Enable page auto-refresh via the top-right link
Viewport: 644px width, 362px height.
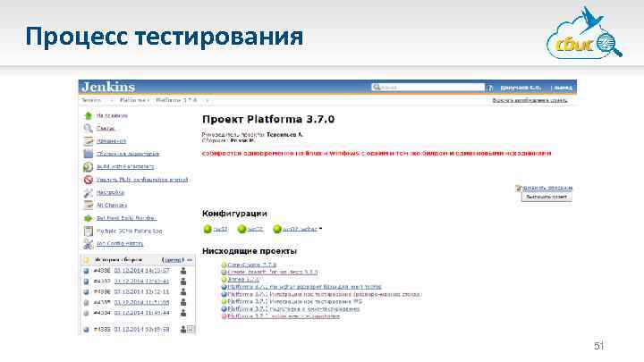[530, 100]
